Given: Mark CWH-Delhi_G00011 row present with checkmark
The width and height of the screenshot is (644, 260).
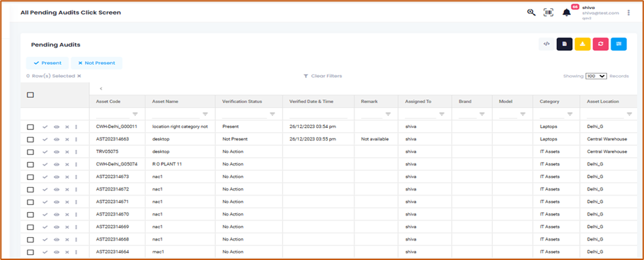Looking at the screenshot, I should 45,127.
